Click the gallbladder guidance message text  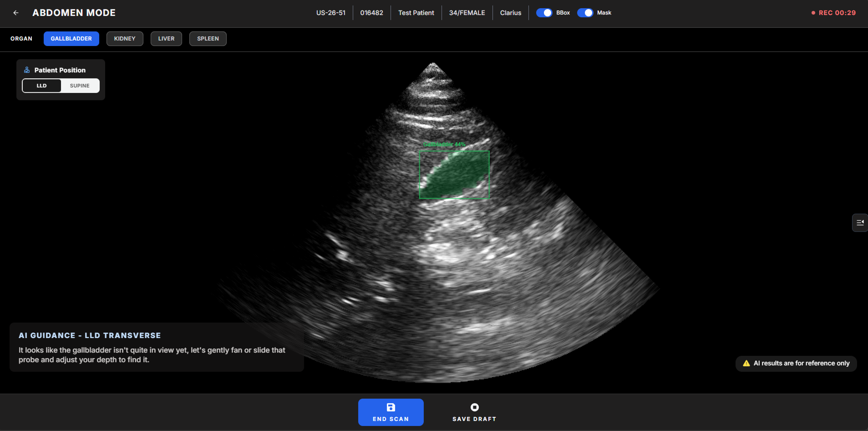(x=152, y=355)
